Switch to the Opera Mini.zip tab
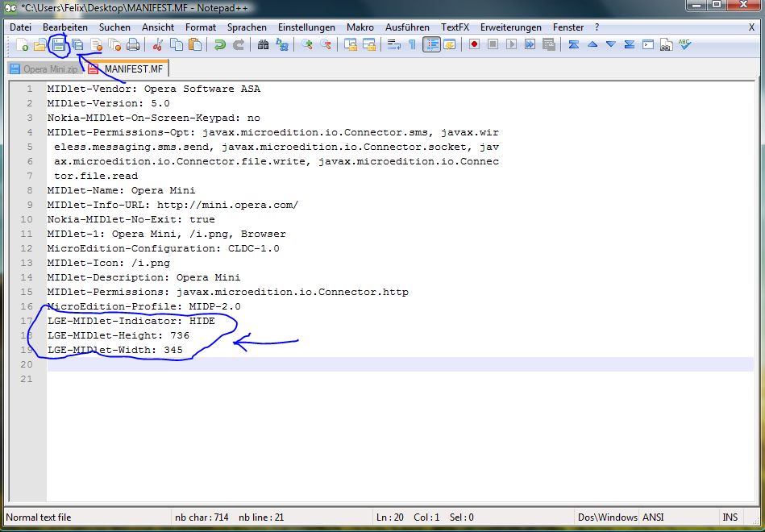 44,69
